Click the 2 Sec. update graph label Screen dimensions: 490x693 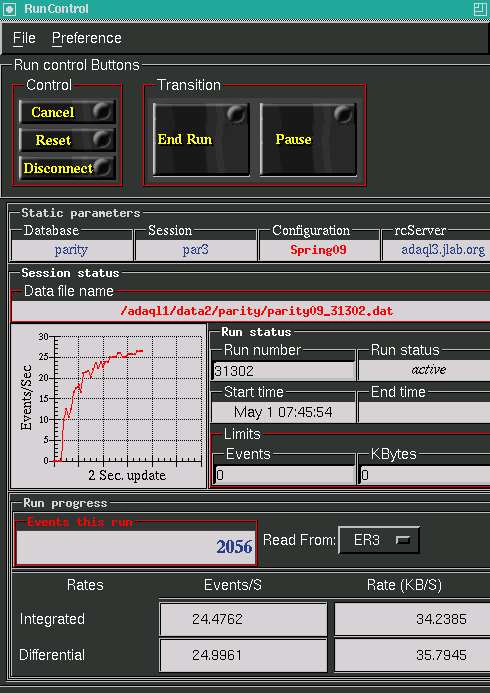[127, 476]
